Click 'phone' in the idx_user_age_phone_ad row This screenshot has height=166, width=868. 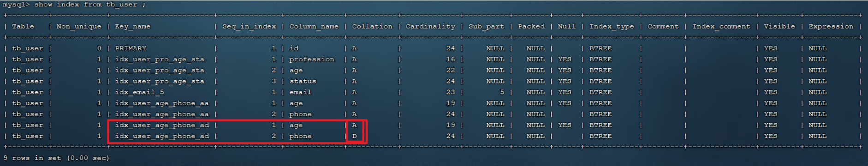(300, 136)
